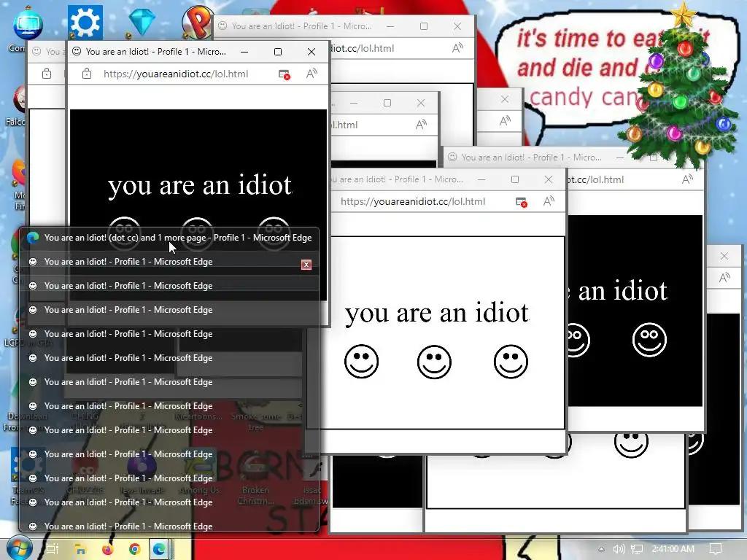Open the network status tray icon

point(636,549)
